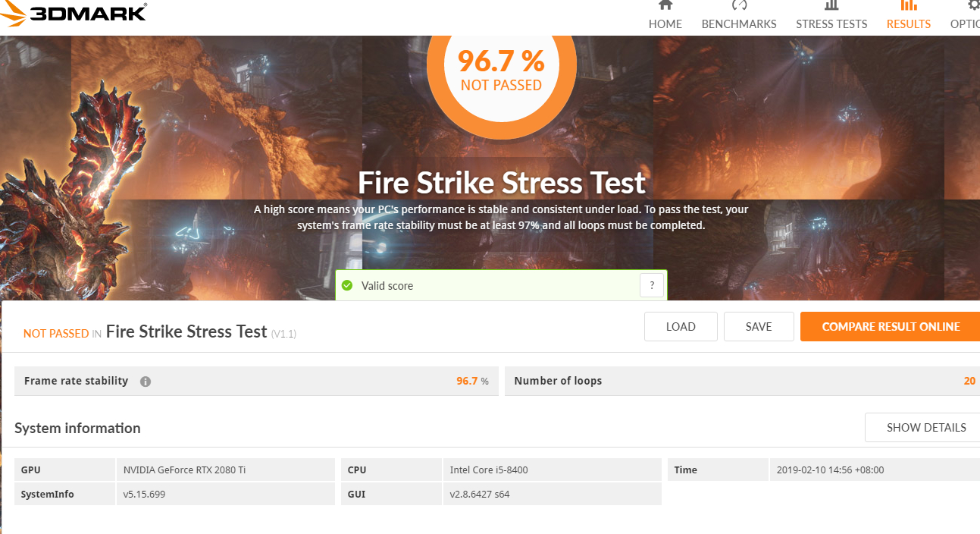
Task: Click the Intel Core i5-8400 text
Action: point(489,470)
